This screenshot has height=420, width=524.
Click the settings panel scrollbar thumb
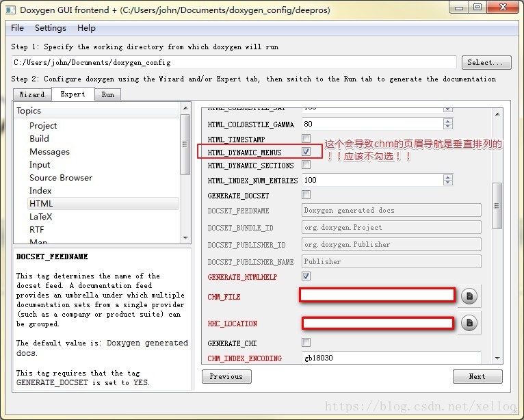[497, 206]
